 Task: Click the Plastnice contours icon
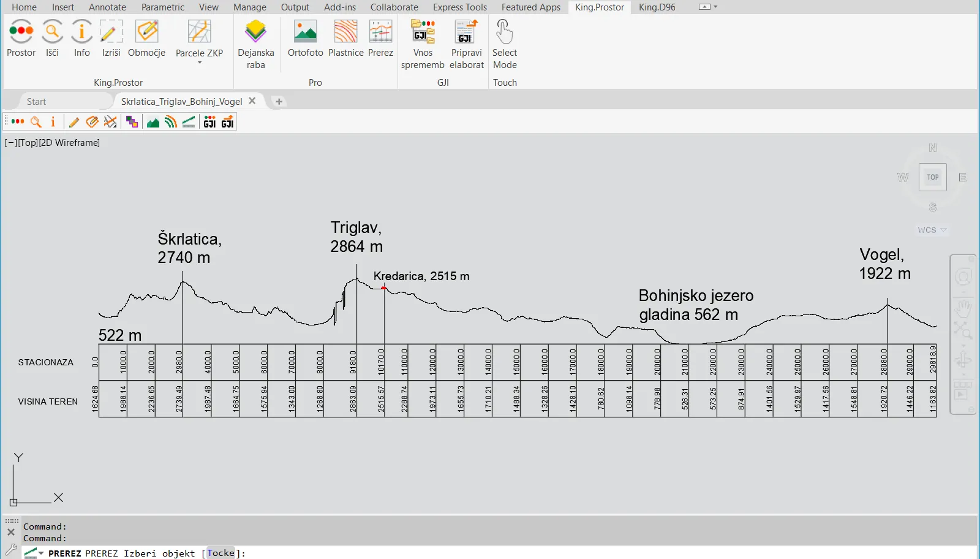345,38
